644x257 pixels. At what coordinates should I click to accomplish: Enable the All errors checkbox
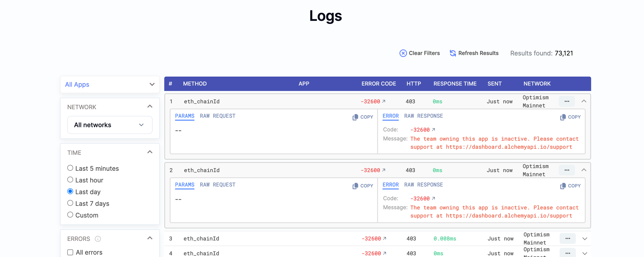point(70,252)
